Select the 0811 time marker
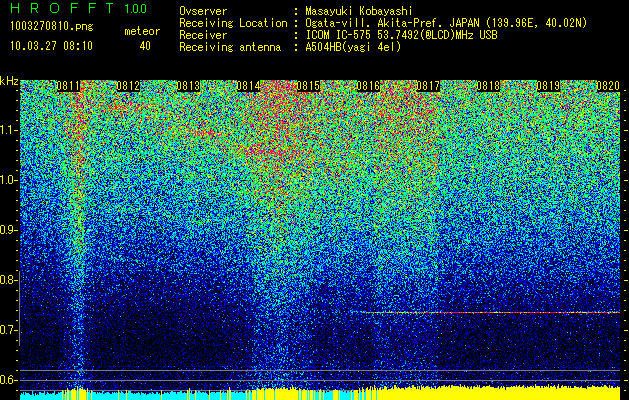 click(68, 86)
